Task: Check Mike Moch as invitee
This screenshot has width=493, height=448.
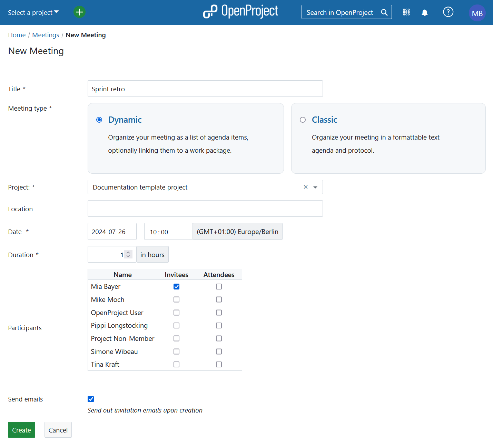Action: (x=176, y=299)
